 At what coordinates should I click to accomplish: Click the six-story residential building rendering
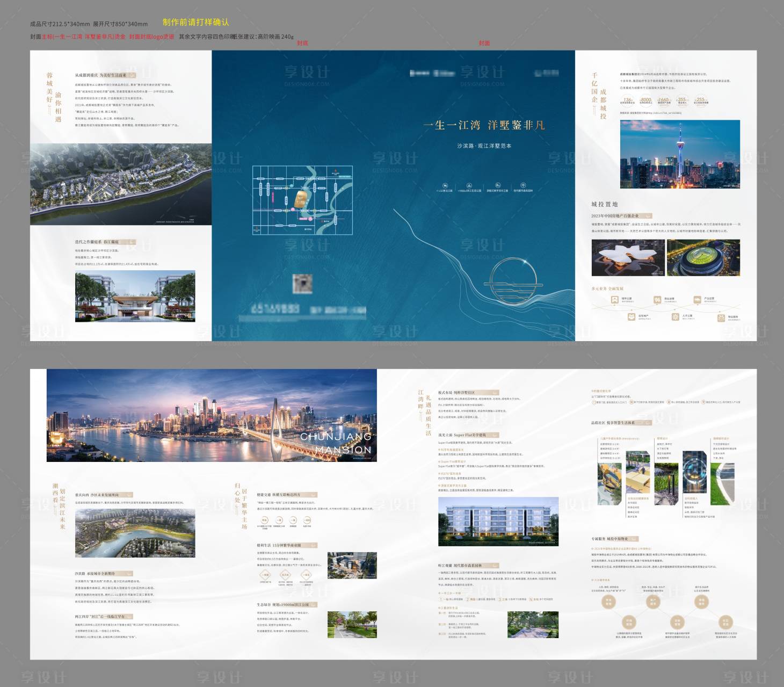498,521
